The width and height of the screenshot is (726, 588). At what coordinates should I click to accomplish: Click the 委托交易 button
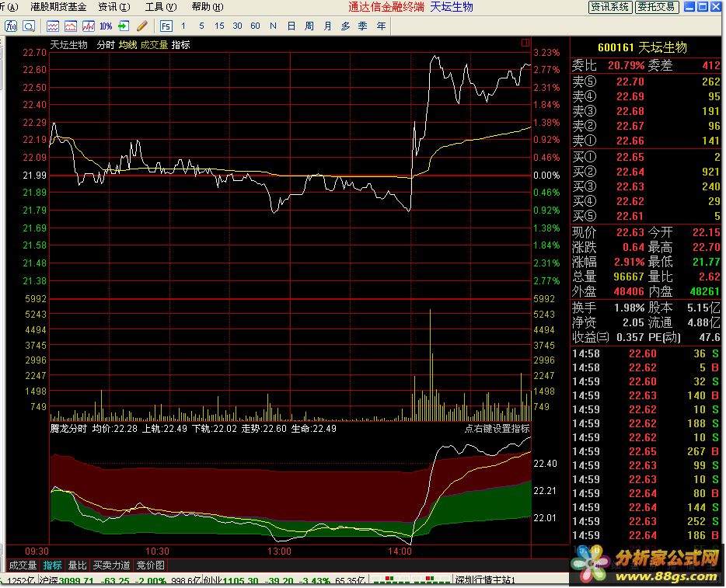click(x=656, y=7)
